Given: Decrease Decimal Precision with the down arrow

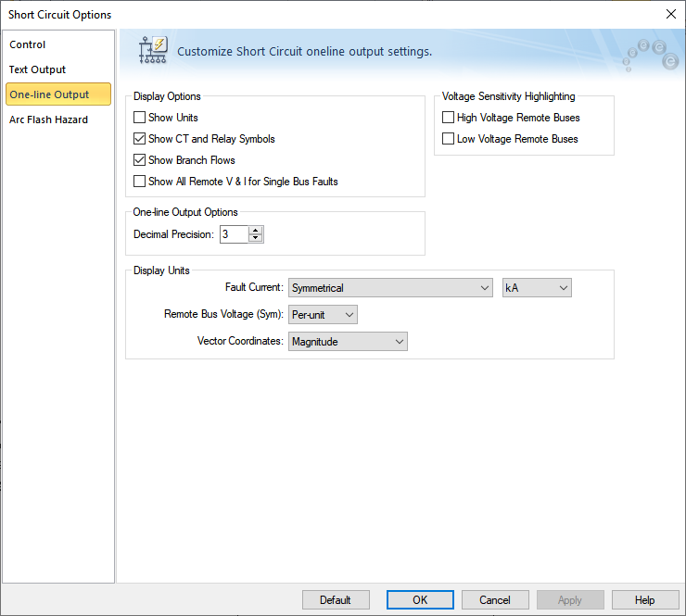Looking at the screenshot, I should (x=256, y=238).
